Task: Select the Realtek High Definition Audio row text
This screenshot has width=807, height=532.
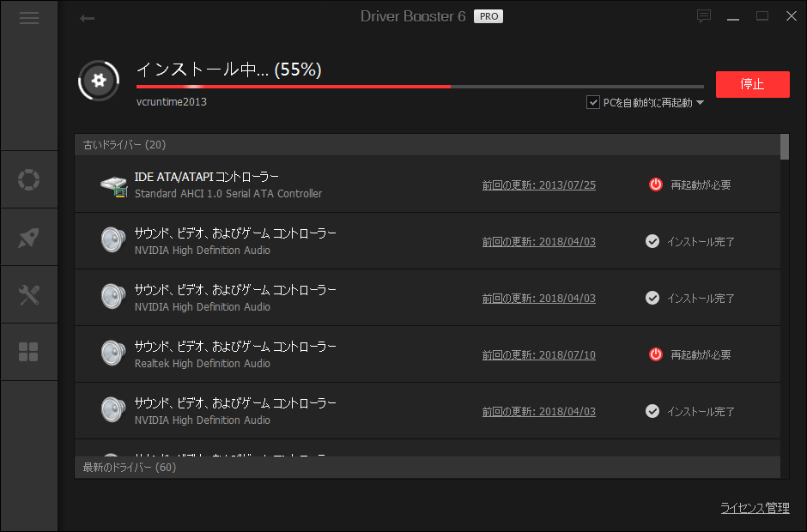Action: [203, 363]
